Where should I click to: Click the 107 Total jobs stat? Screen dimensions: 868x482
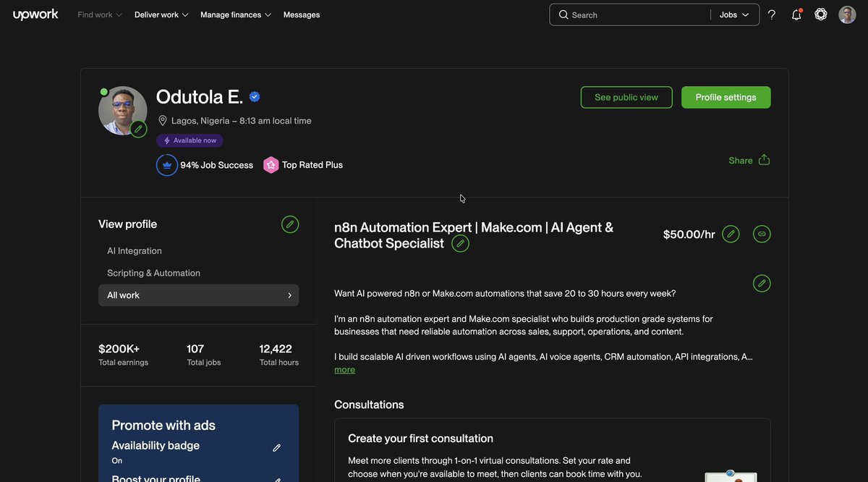204,355
